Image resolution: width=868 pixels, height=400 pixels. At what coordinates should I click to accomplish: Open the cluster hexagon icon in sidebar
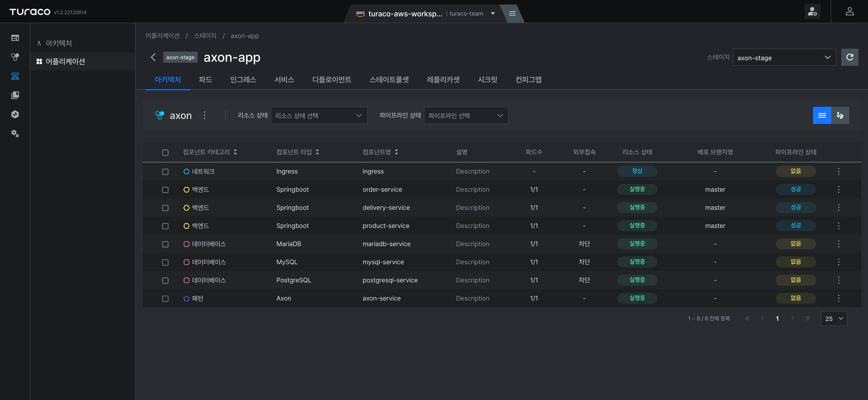[x=15, y=57]
